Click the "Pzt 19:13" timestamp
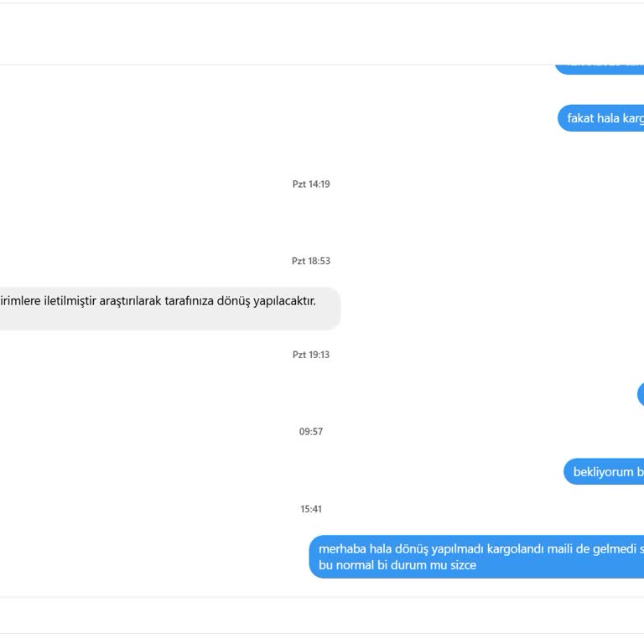Image resolution: width=644 pixels, height=644 pixels. 311,355
